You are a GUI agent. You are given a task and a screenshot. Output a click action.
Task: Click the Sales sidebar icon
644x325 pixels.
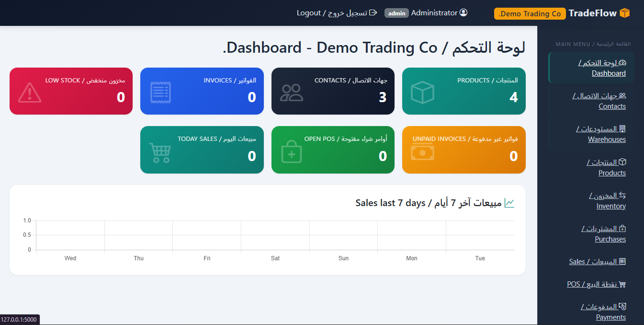pos(622,262)
